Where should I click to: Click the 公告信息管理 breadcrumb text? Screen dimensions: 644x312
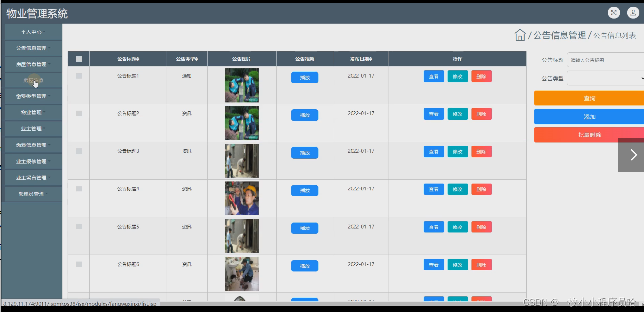(560, 35)
